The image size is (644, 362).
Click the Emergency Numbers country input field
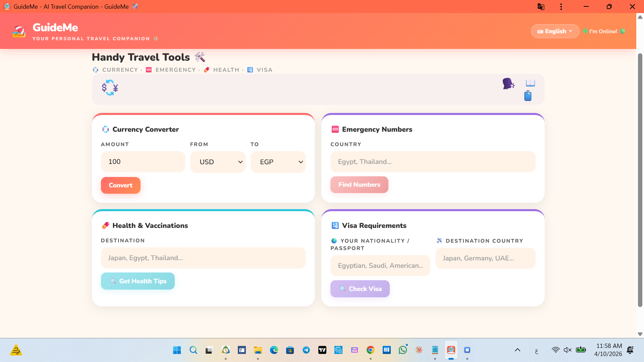[x=433, y=162]
